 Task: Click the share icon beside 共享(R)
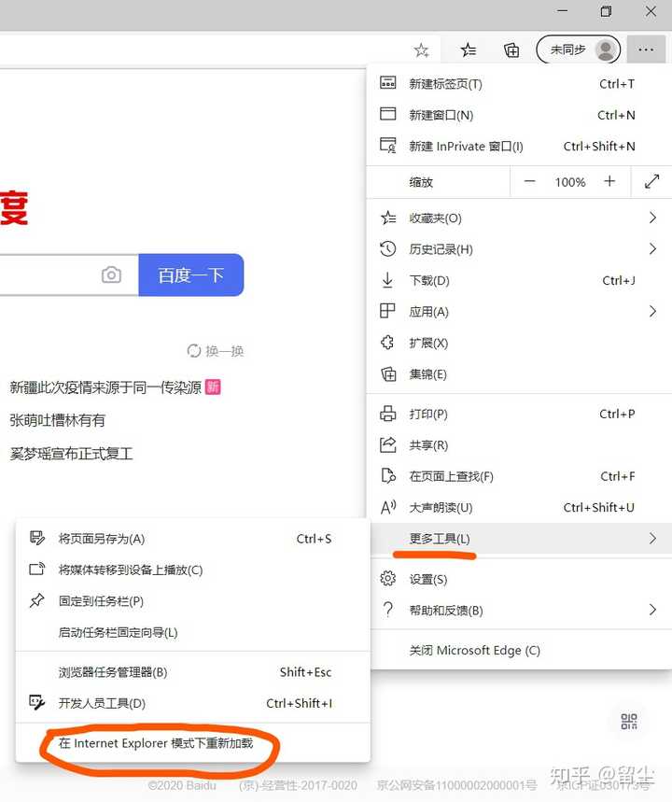point(387,444)
